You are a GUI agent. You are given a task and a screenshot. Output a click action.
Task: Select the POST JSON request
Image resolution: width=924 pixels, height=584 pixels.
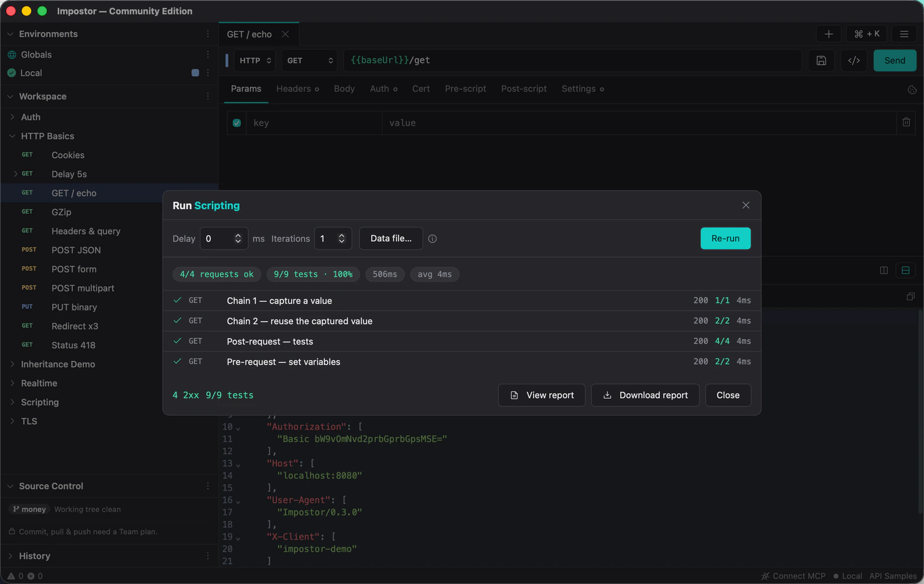76,250
